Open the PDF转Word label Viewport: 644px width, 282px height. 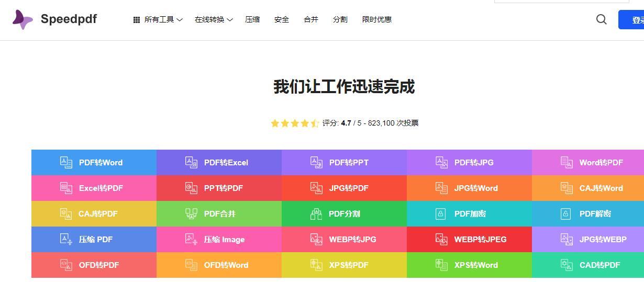101,163
